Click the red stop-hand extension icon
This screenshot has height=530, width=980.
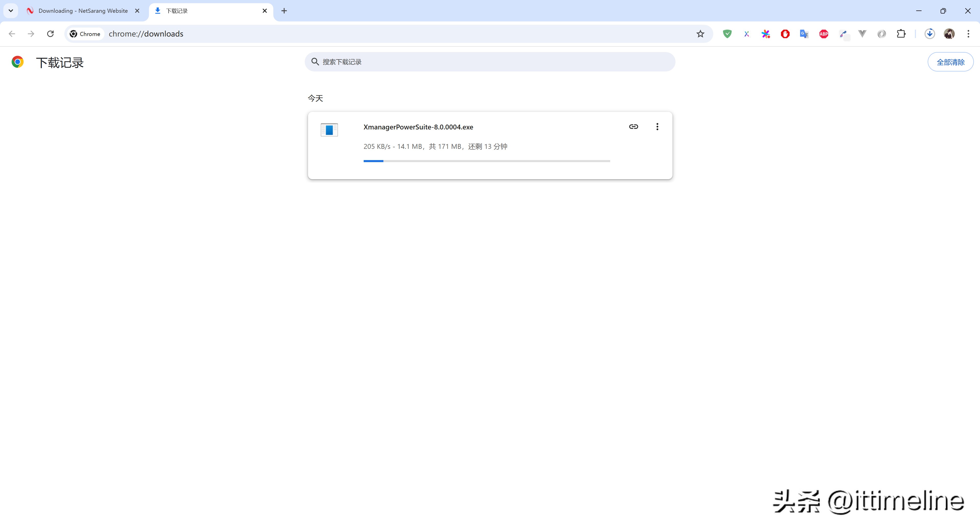pos(785,34)
